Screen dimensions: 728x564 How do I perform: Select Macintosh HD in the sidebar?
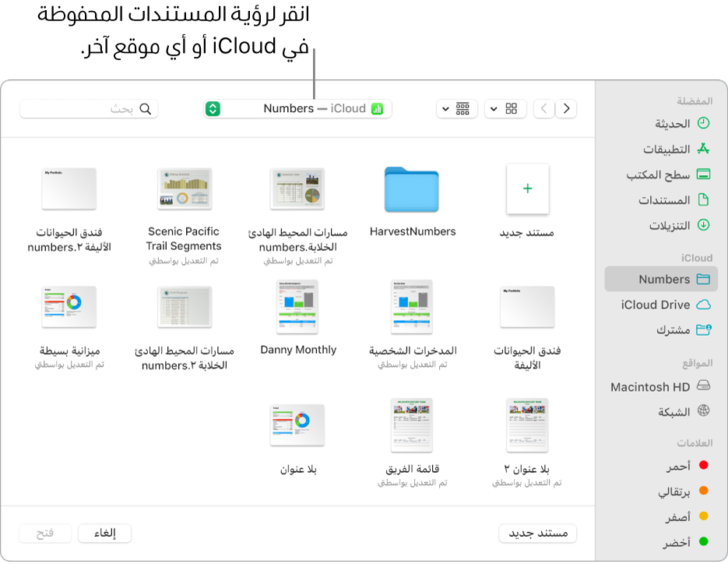[x=661, y=386]
